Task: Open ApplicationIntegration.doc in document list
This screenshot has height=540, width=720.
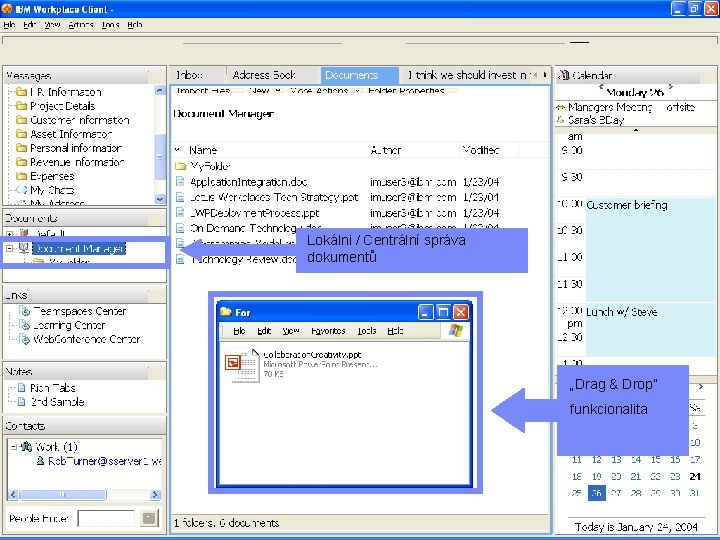Action: coord(248,182)
